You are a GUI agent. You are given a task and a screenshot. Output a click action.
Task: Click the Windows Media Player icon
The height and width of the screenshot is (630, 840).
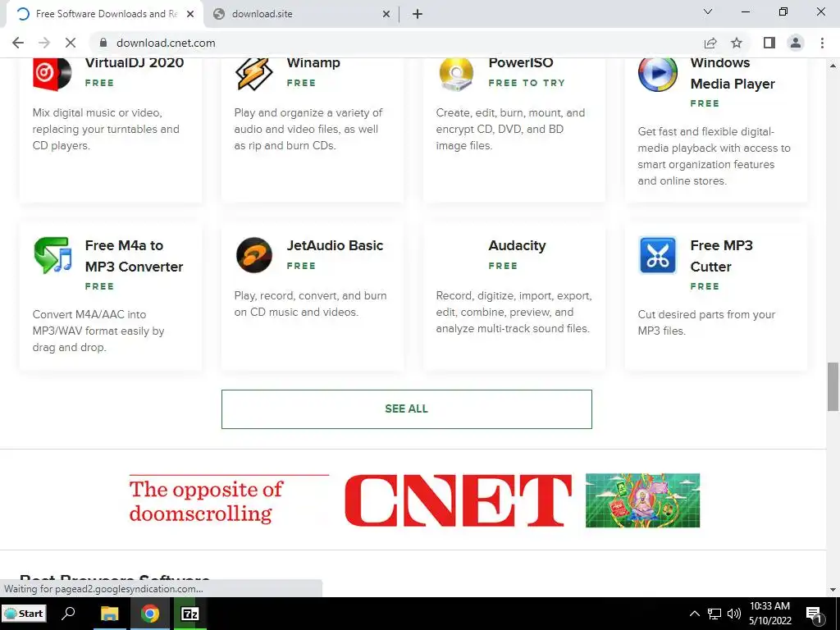657,73
